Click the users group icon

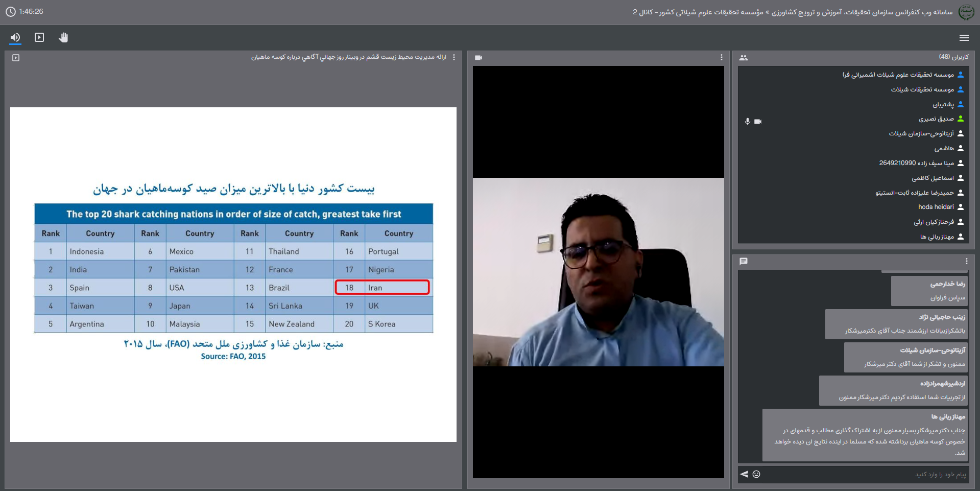(x=744, y=58)
